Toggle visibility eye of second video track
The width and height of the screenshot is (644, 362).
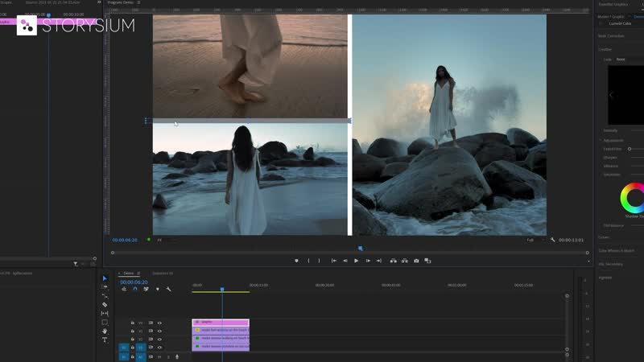coord(159,331)
